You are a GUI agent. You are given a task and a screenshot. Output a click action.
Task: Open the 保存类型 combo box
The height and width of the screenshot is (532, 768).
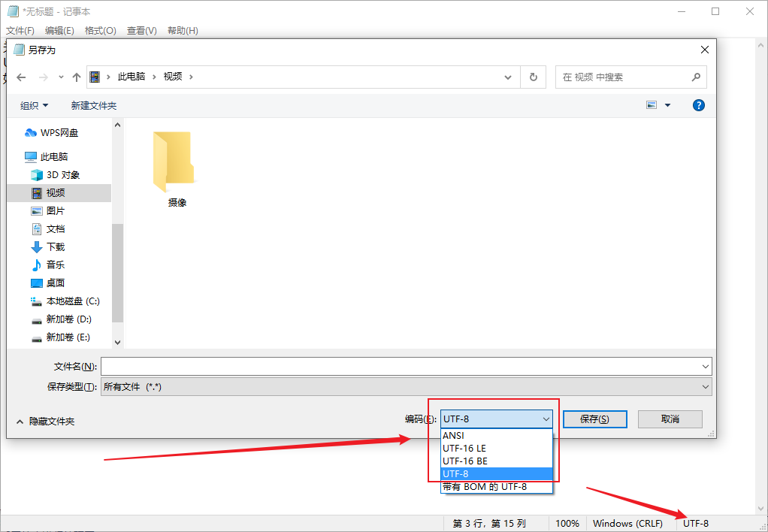tap(406, 387)
